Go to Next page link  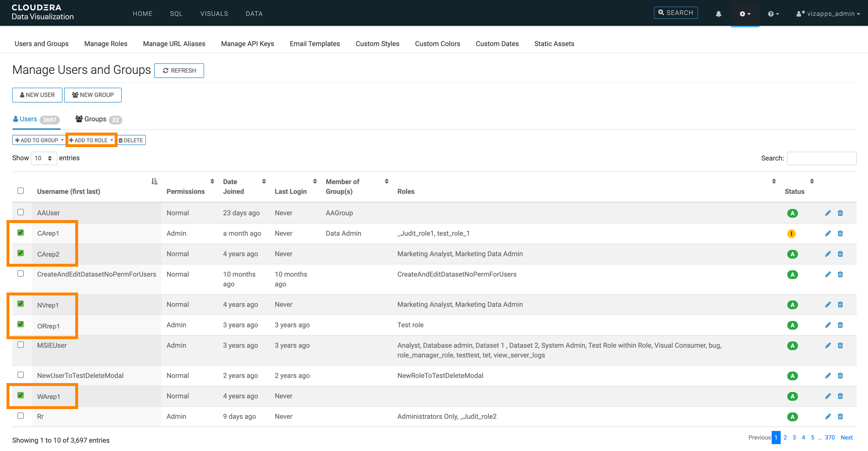pos(846,437)
